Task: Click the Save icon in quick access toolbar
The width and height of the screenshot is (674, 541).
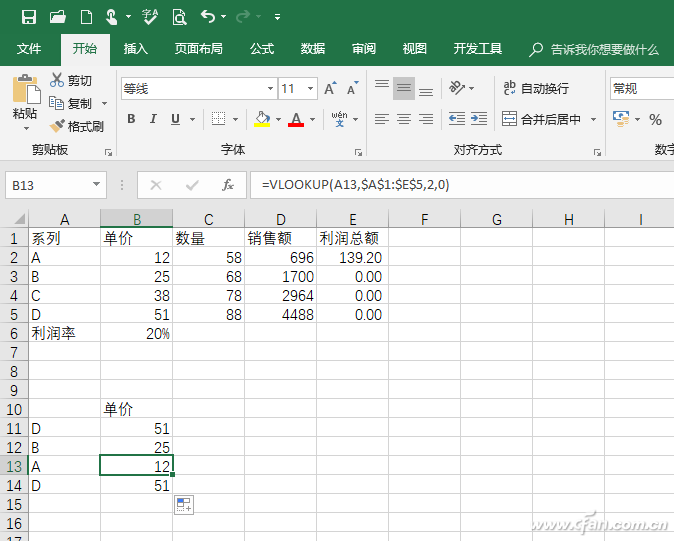Action: coord(29,17)
